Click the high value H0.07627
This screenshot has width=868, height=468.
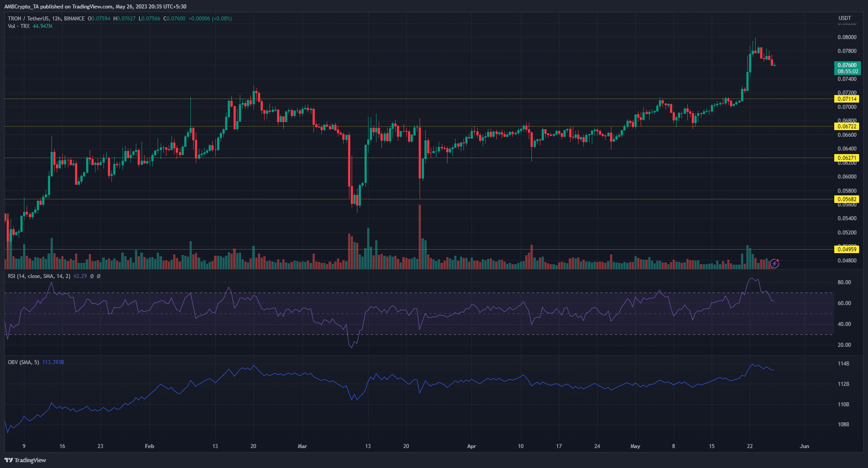(x=124, y=19)
